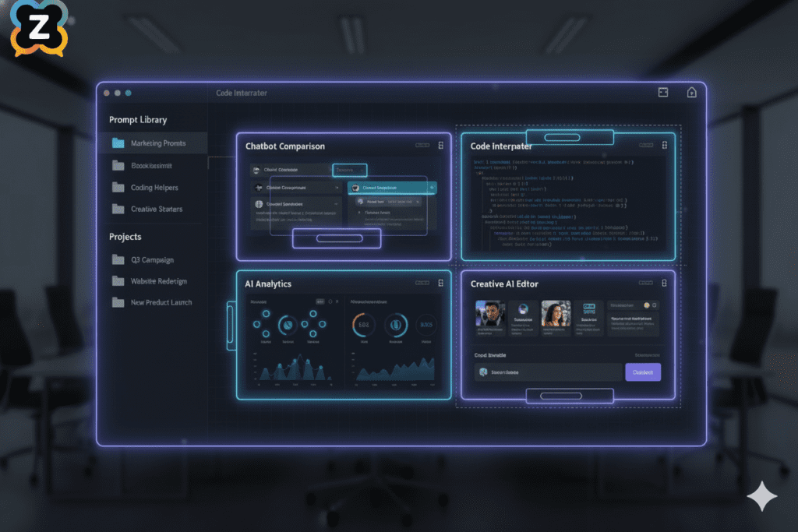The image size is (798, 532).
Task: Expand the third chatbot row with globe icon
Action: click(336, 204)
